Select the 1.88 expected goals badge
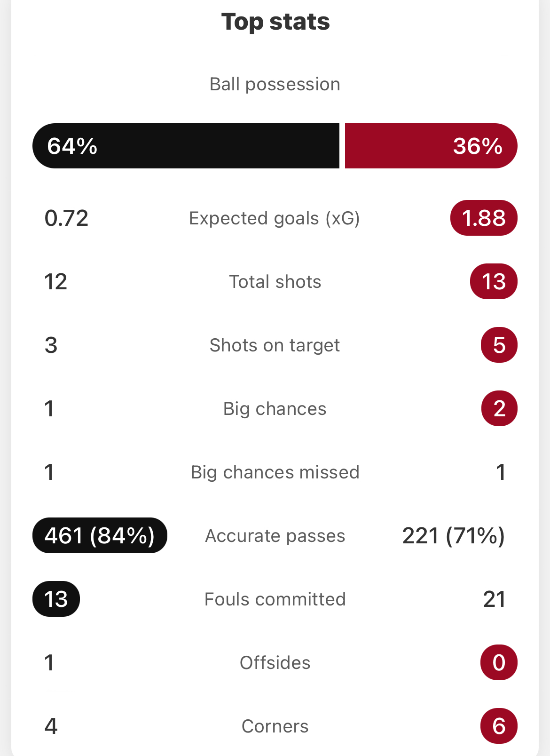 (x=484, y=218)
